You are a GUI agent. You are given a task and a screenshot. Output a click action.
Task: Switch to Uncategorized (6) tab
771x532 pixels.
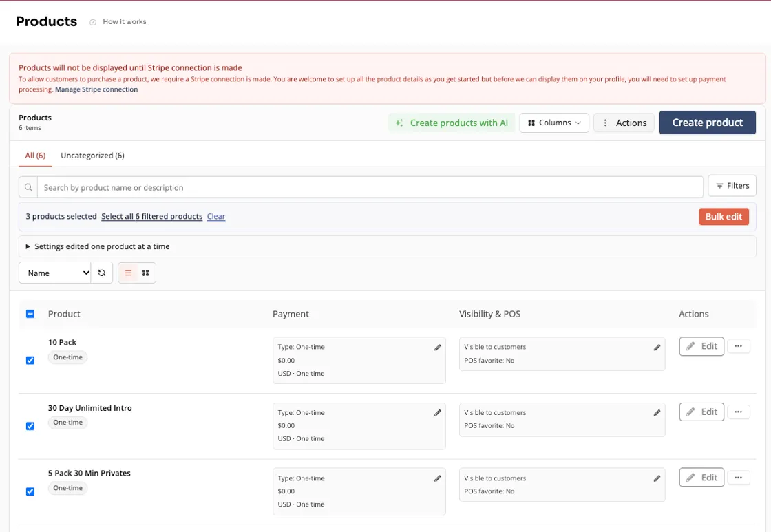(92, 156)
